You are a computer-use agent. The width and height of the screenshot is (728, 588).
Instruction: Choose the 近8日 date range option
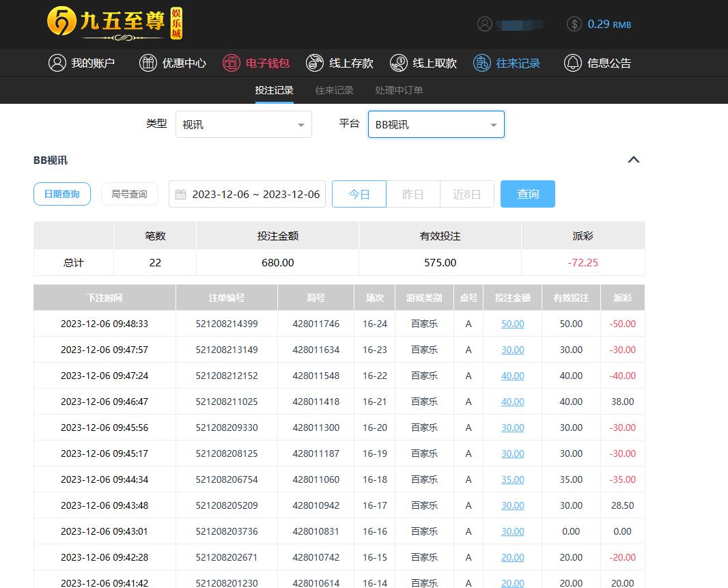tap(467, 194)
